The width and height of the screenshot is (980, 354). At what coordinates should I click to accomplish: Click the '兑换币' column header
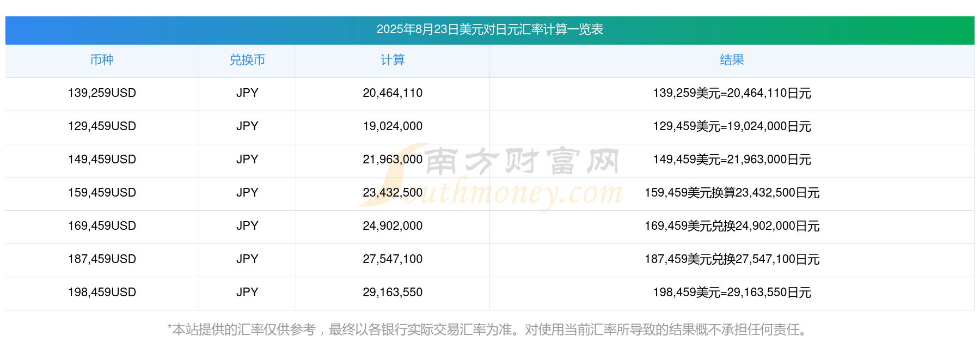247,60
